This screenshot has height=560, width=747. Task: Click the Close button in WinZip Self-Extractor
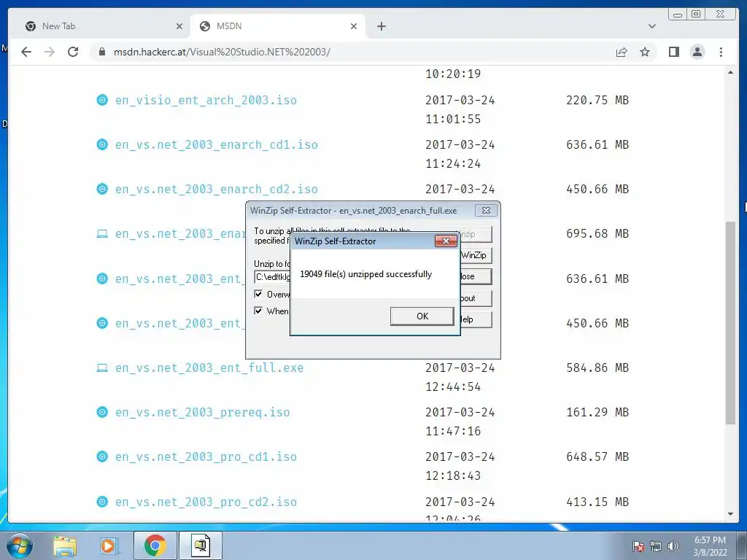[476, 276]
